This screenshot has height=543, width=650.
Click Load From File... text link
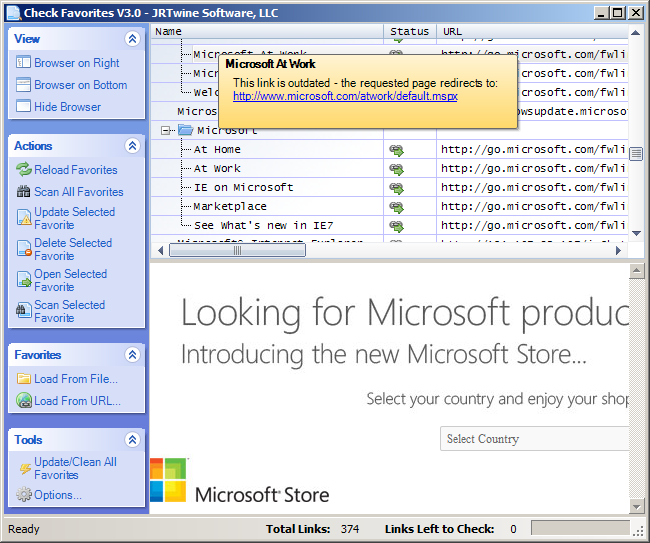[x=76, y=378]
